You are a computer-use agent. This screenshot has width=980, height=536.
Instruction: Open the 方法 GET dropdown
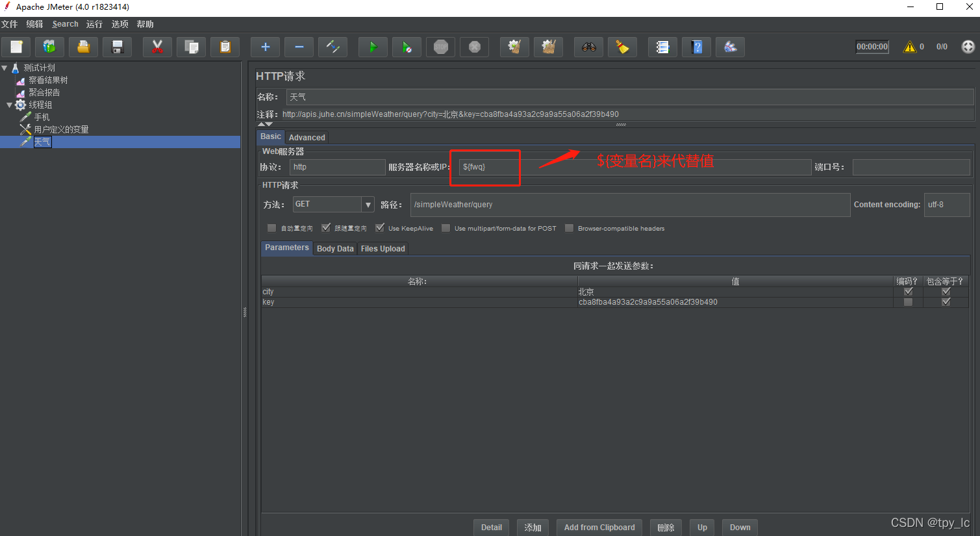point(368,205)
